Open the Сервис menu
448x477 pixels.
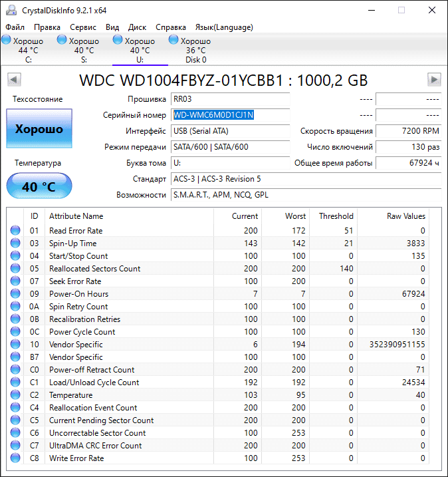(82, 27)
